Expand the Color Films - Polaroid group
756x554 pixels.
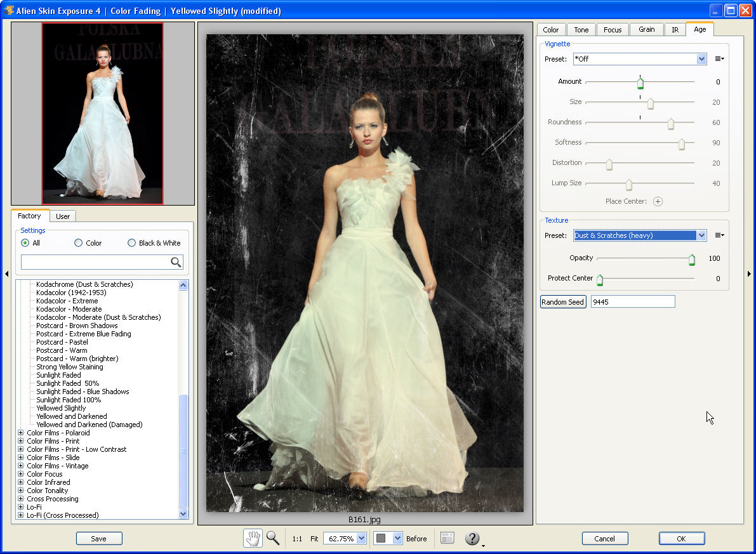point(21,433)
